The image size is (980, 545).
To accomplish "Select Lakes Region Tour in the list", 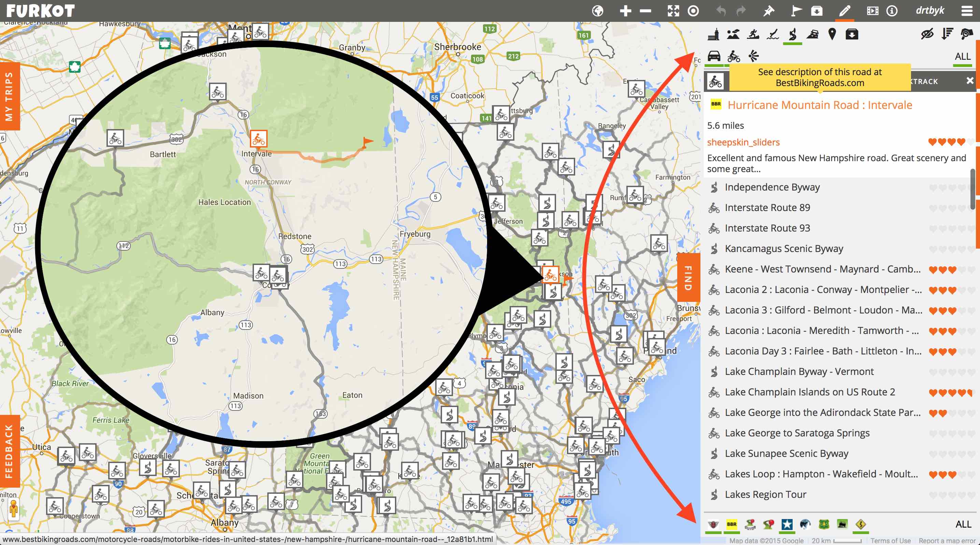I will (765, 494).
